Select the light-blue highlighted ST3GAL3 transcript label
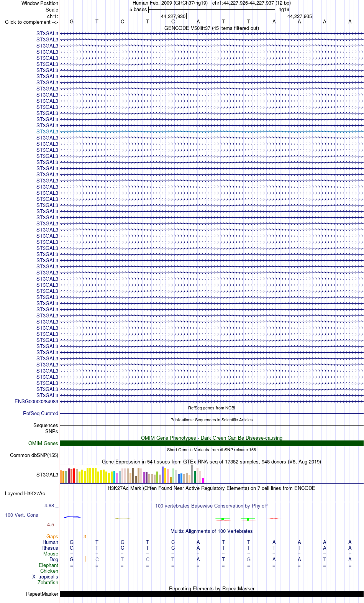Image resolution: width=364 pixels, height=603 pixels. coord(47,131)
